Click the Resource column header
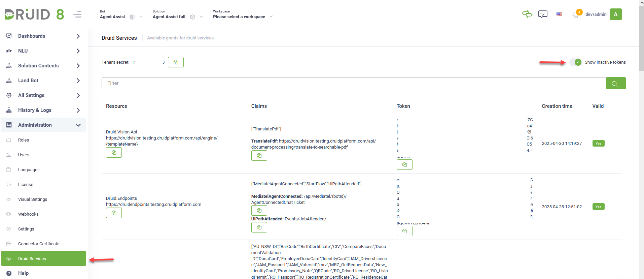 pyautogui.click(x=116, y=106)
